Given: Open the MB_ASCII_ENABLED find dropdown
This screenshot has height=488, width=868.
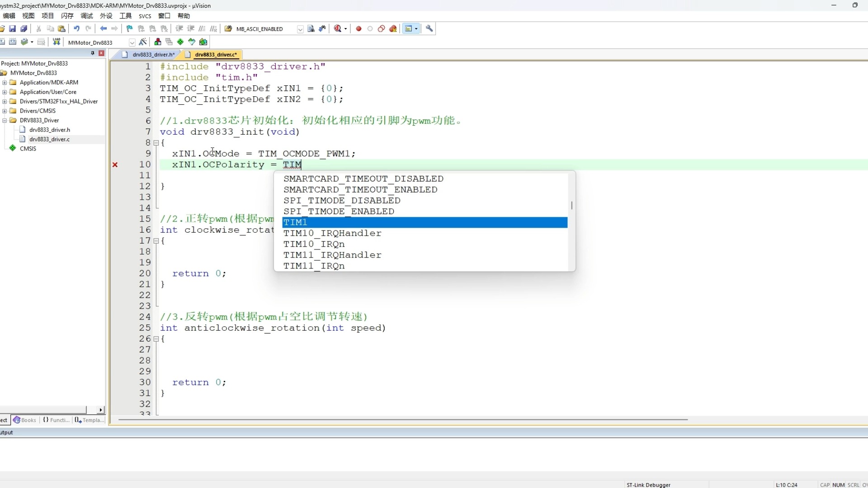Looking at the screenshot, I should (300, 29).
